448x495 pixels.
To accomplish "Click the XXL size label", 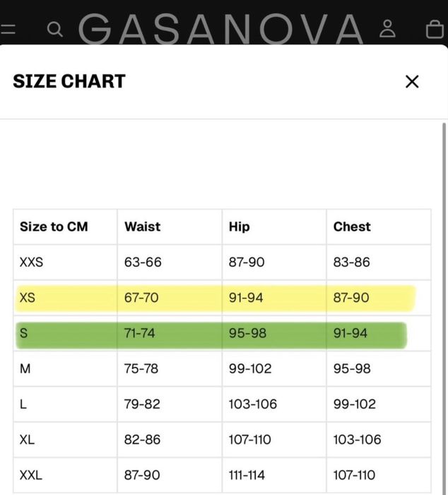I will (31, 475).
